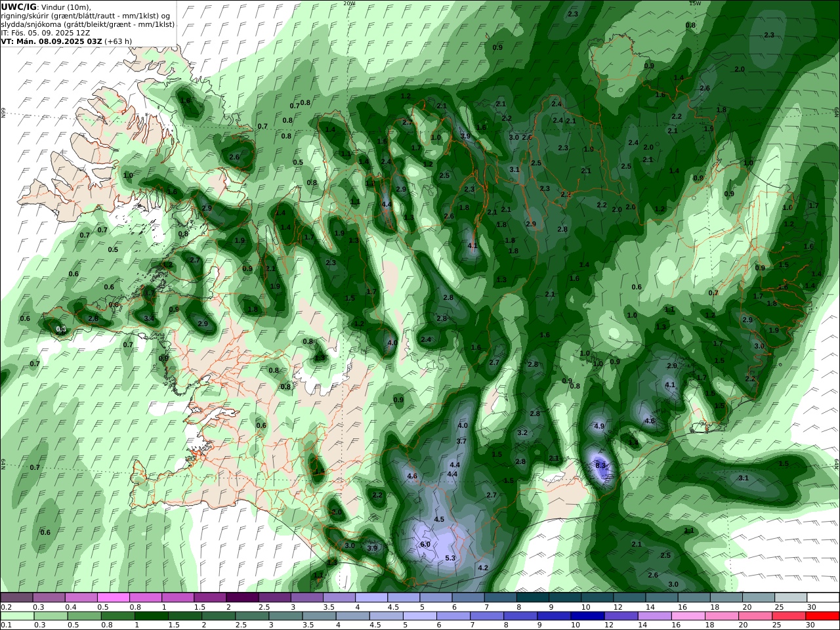Image resolution: width=840 pixels, height=630 pixels.
Task: Click the 3.2 precipitation value on the map
Action: tap(522, 432)
